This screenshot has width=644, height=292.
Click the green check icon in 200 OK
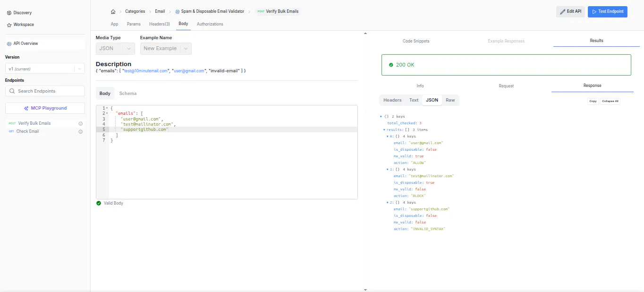click(391, 65)
